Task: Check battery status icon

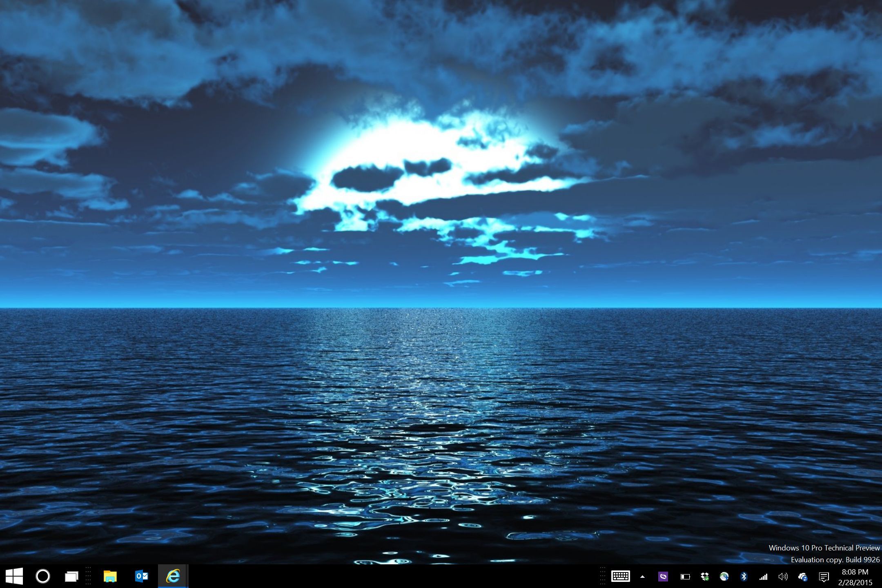Action: [x=685, y=577]
